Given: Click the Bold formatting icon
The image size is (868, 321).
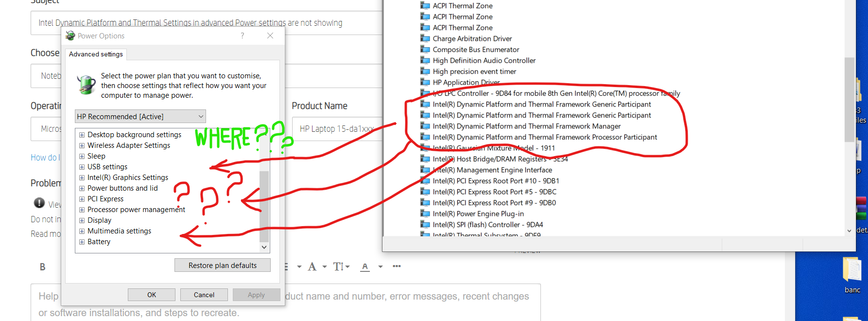Looking at the screenshot, I should point(43,267).
